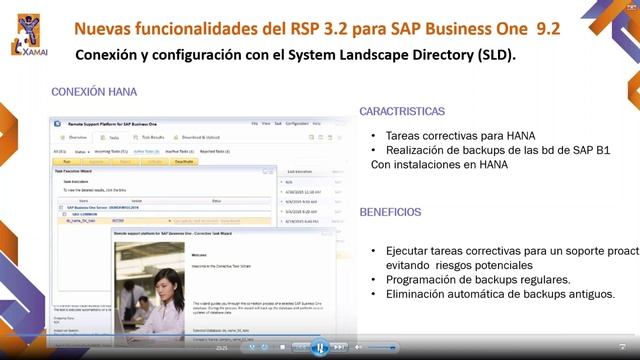Switch to the Download & Upload tab
The width and height of the screenshot is (640, 360).
tap(197, 138)
